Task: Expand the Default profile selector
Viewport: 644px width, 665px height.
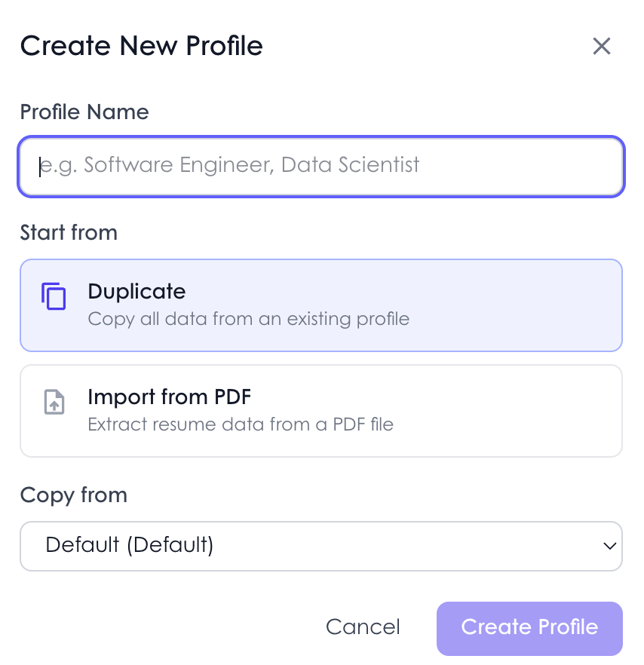Action: click(321, 546)
